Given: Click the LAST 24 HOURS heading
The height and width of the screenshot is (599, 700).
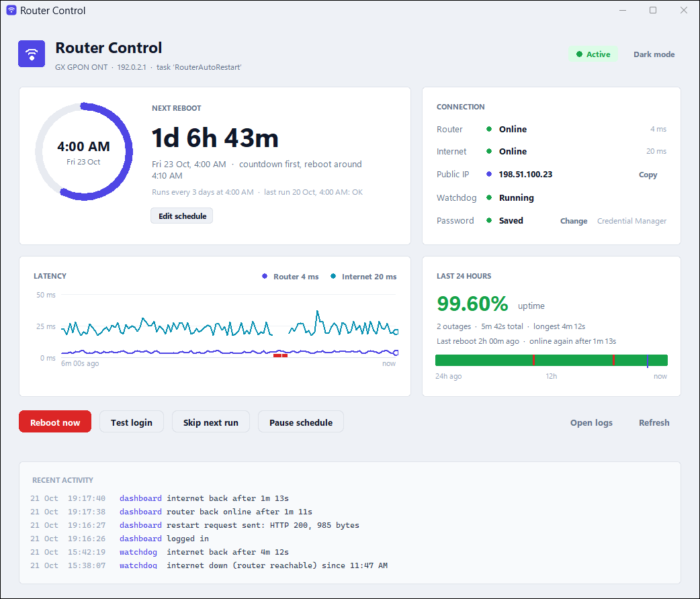Looking at the screenshot, I should pos(464,276).
